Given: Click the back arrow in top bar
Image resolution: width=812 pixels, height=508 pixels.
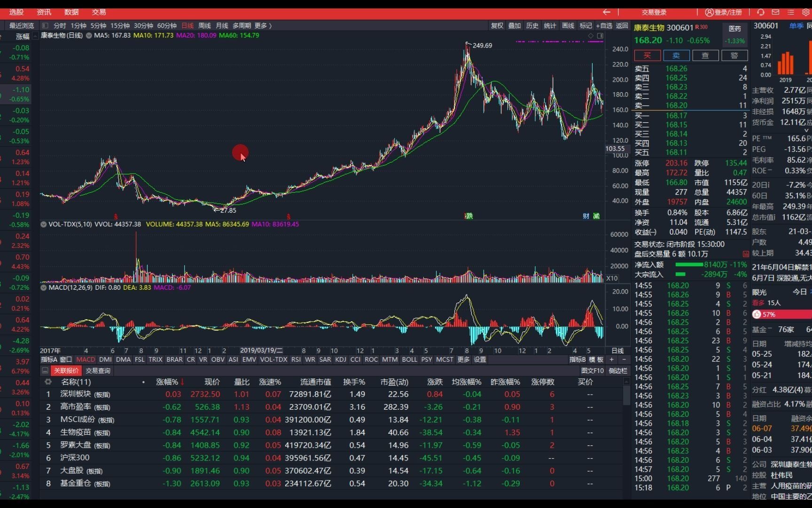Looking at the screenshot, I should [607, 12].
